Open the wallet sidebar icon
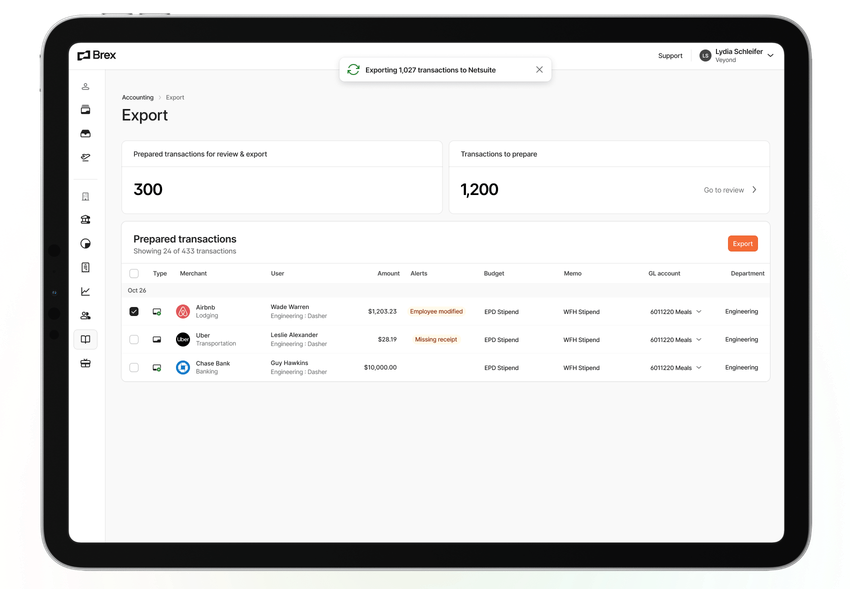This screenshot has width=850, height=589. 85,110
